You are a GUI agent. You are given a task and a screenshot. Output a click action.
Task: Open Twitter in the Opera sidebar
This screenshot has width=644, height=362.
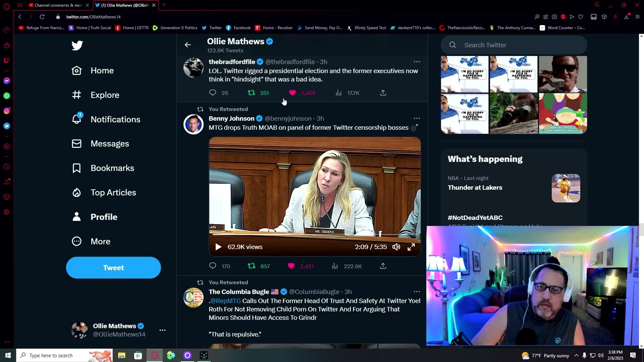[x=7, y=126]
